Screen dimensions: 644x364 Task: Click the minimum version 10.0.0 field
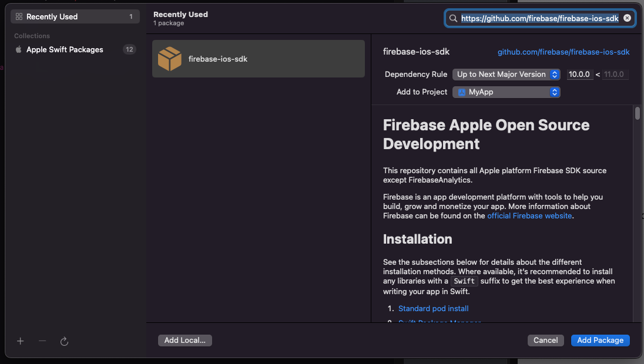tap(579, 75)
